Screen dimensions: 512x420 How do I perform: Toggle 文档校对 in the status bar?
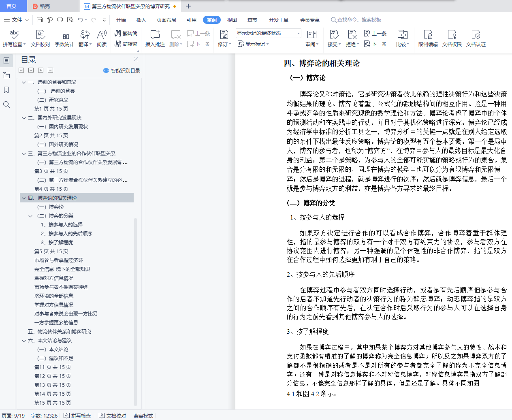tap(113, 416)
